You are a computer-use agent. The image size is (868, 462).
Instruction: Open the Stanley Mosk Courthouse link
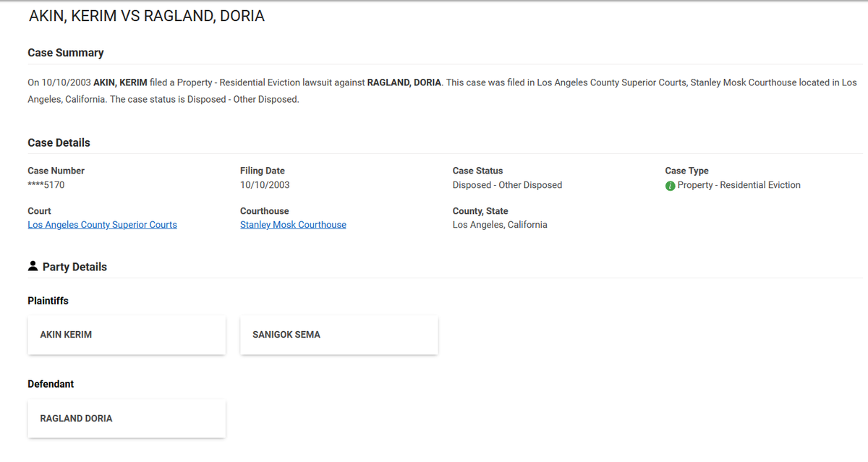[x=293, y=225]
